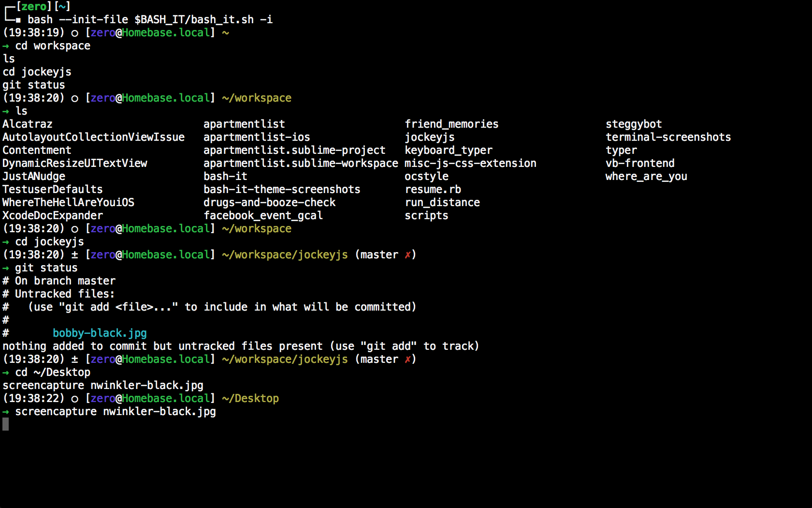The height and width of the screenshot is (508, 812).
Task: Click the bash-it-theme-screenshots directory name
Action: pyautogui.click(x=282, y=190)
